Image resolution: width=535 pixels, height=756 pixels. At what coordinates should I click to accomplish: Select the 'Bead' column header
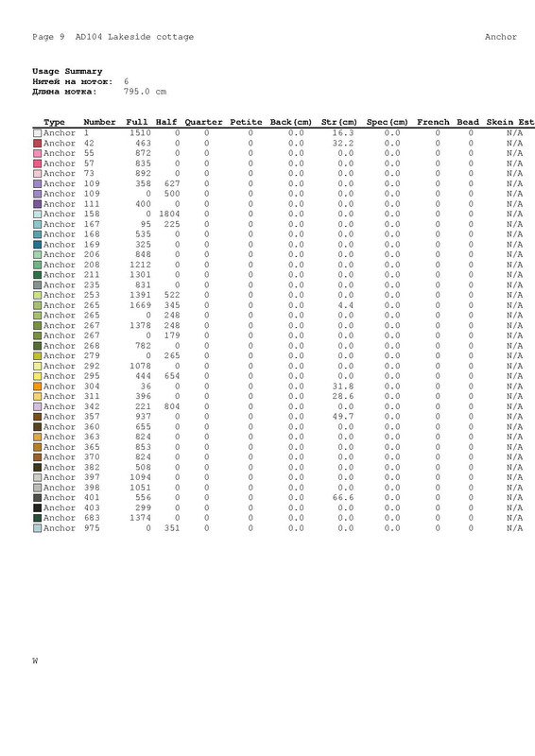[x=468, y=122]
